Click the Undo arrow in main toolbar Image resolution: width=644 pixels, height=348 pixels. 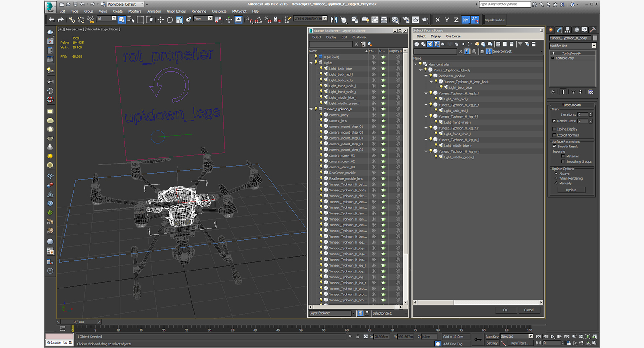51,20
